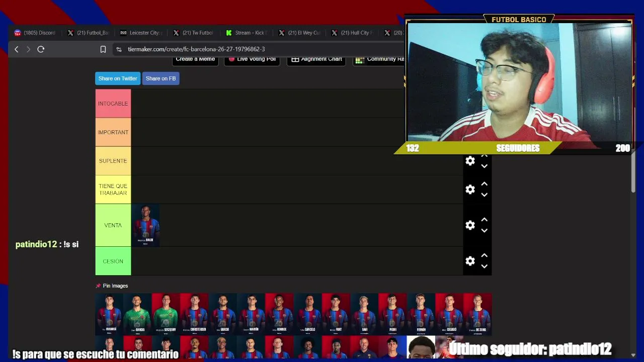
Task: Switch to the Discord browser tab
Action: tap(35, 33)
